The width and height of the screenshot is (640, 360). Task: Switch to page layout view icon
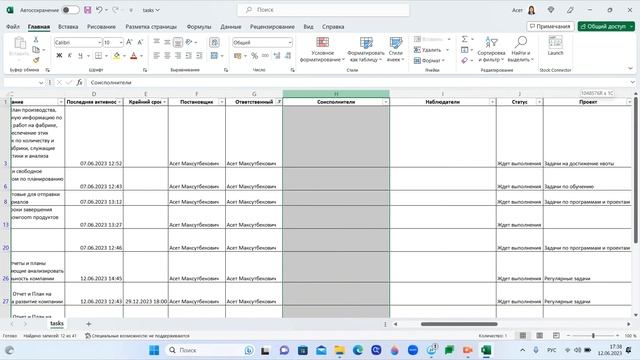(x=539, y=336)
